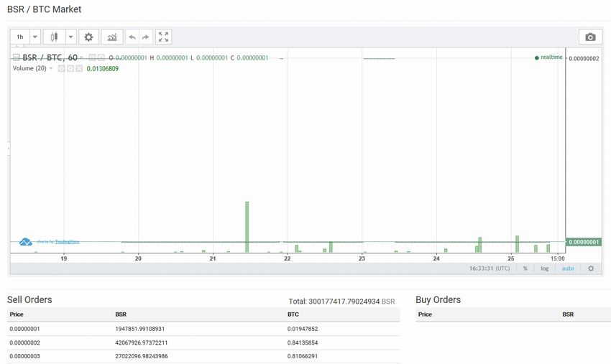611x364 pixels.
Task: Click the redo arrow in toolbar
Action: click(x=145, y=37)
